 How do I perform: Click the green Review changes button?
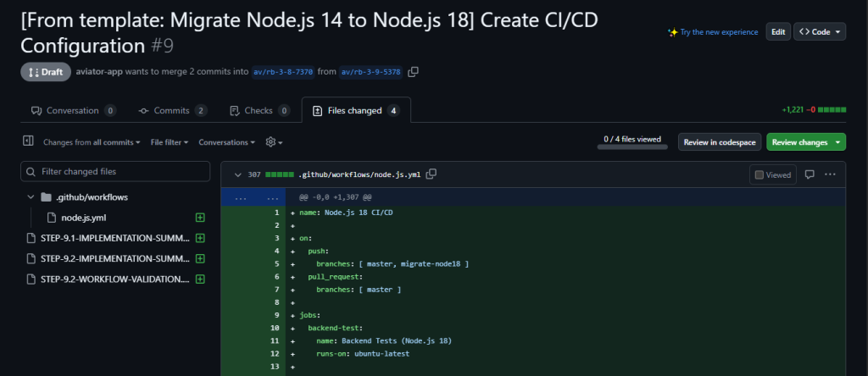pyautogui.click(x=805, y=142)
